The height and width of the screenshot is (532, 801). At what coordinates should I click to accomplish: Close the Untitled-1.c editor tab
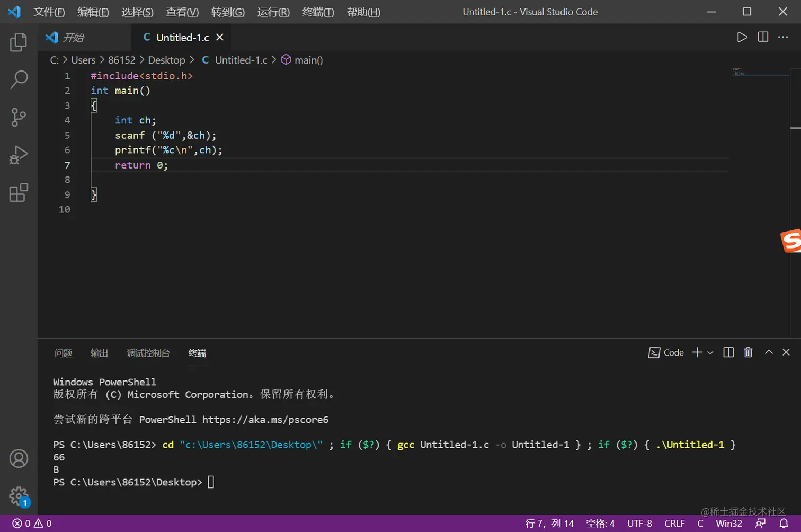tap(220, 37)
